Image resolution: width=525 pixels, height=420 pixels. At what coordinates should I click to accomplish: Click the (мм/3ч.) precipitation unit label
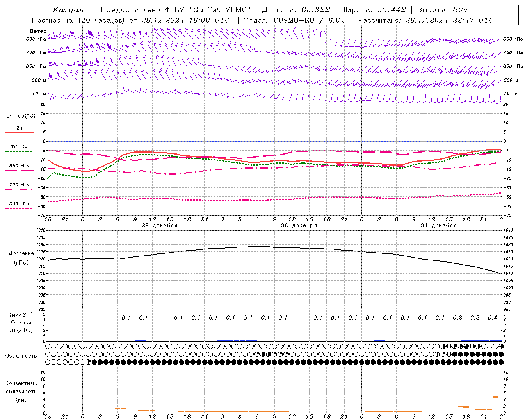click(21, 315)
